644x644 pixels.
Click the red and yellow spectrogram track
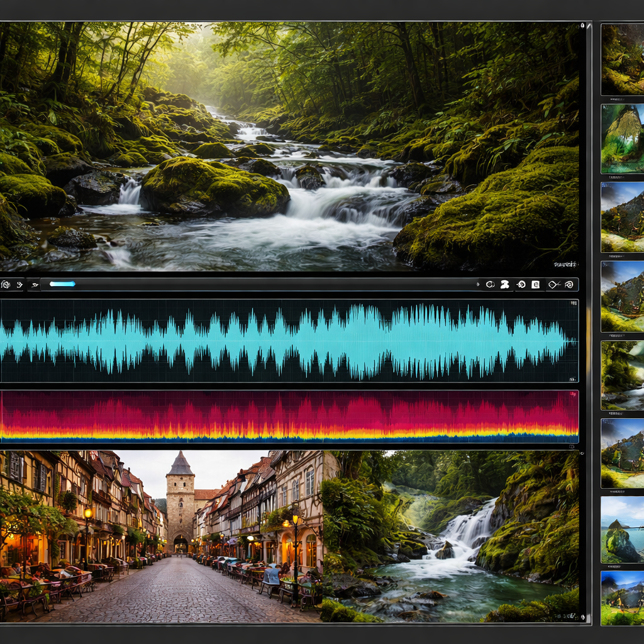point(289,417)
